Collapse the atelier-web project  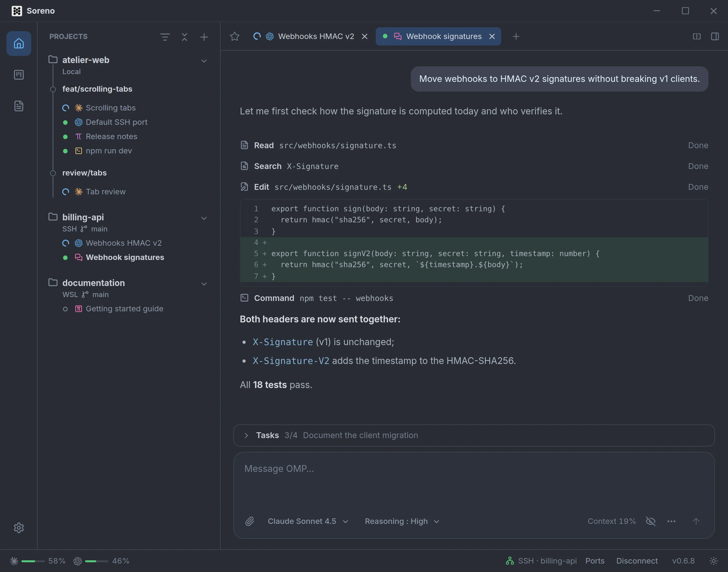pos(204,61)
